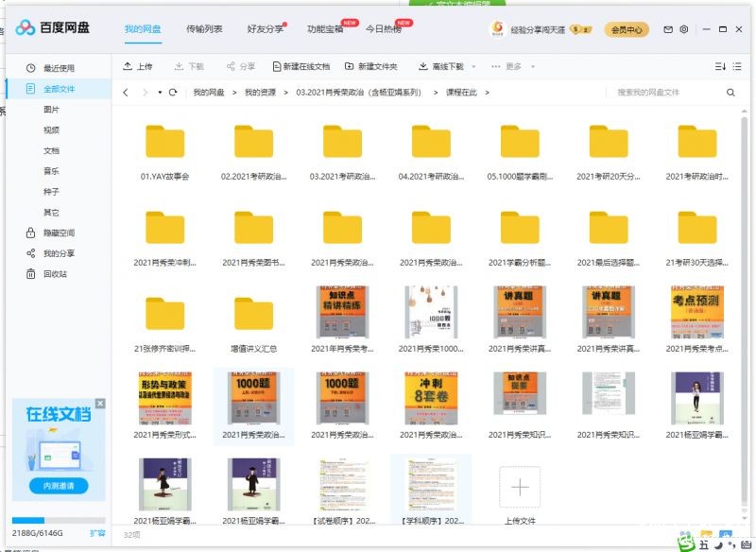Image resolution: width=756 pixels, height=552 pixels.
Task: Click the 新建文件夹 button
Action: 371,66
